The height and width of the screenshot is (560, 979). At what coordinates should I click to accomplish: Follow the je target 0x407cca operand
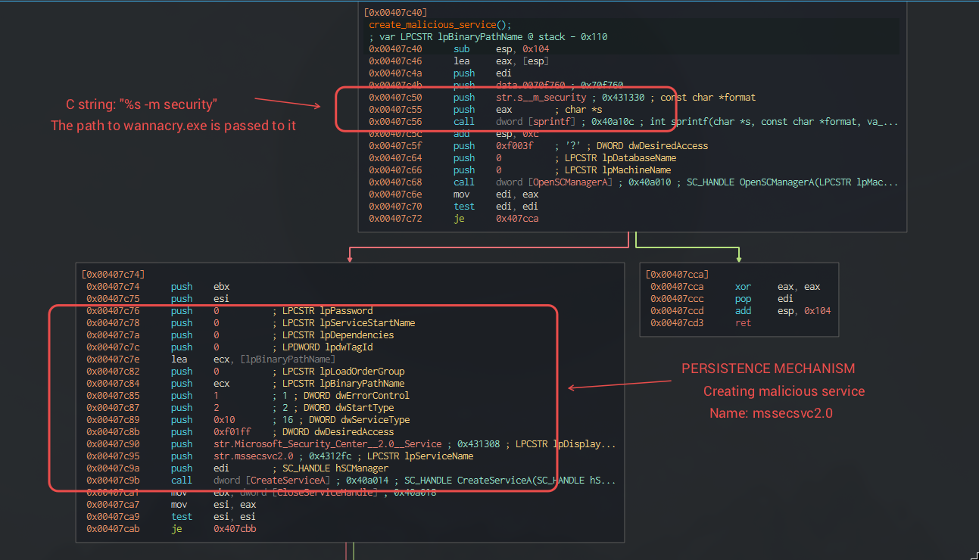coord(517,219)
